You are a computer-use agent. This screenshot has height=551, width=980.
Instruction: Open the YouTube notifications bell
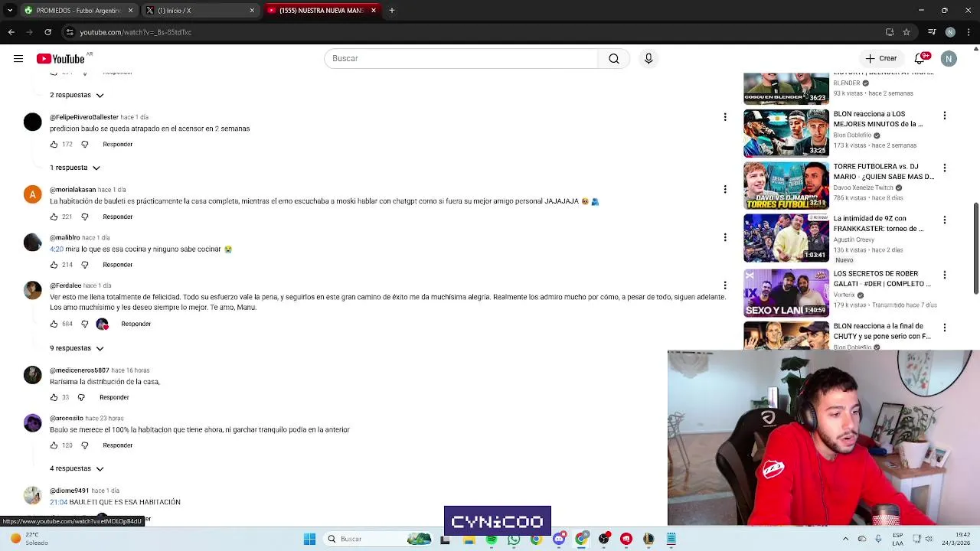pyautogui.click(x=920, y=59)
